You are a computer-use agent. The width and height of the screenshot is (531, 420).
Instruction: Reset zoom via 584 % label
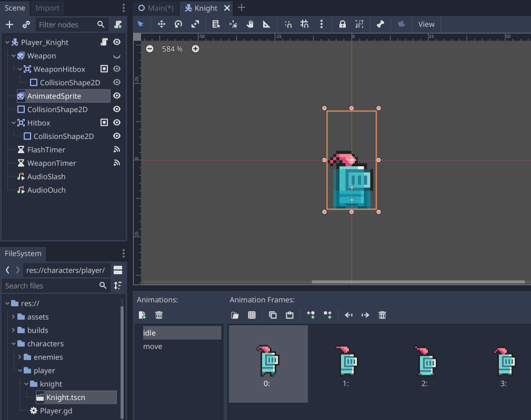click(172, 49)
